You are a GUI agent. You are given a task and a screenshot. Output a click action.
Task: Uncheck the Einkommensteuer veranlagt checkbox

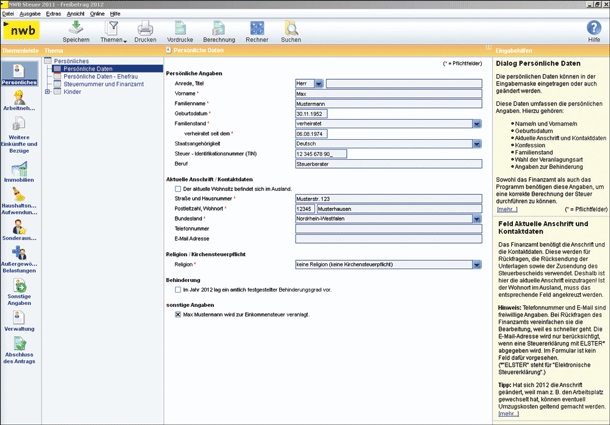pyautogui.click(x=178, y=313)
